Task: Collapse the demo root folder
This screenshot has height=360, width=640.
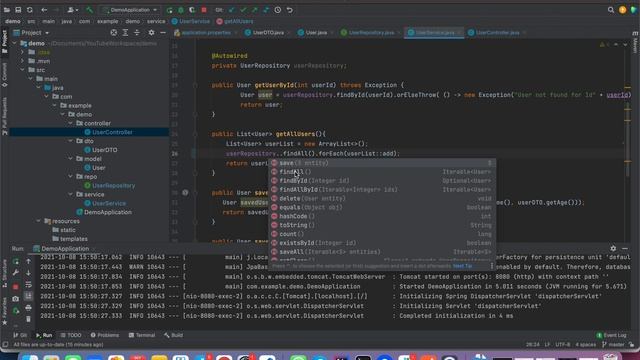Action: pos(15,43)
